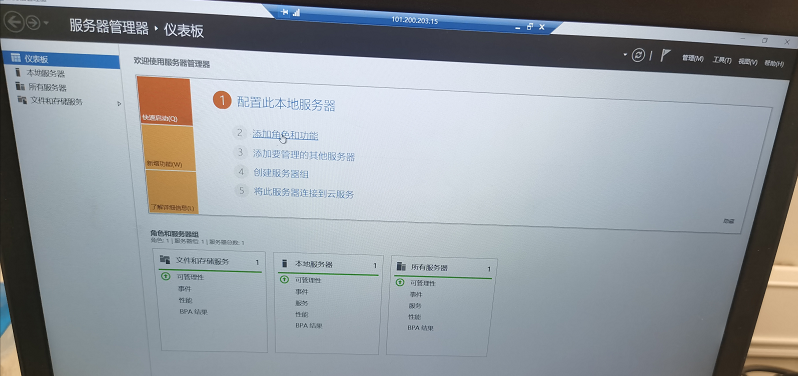Open 可管理性 in 文件和存储服务 tile
The height and width of the screenshot is (376, 798).
pyautogui.click(x=190, y=277)
